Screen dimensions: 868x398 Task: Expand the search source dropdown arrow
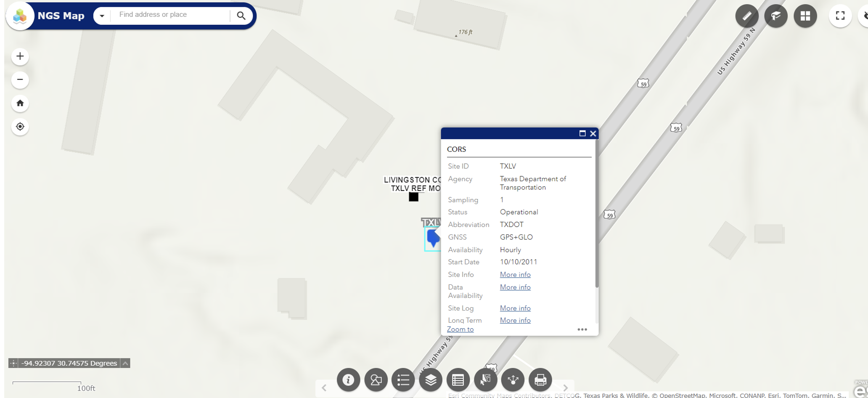(x=102, y=16)
